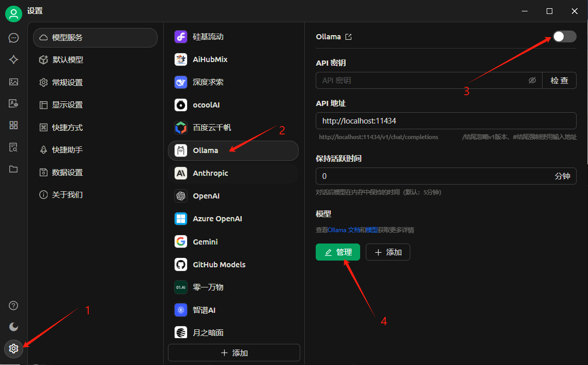
Task: Open the knowledge base sidebar icon
Action: pos(13,147)
